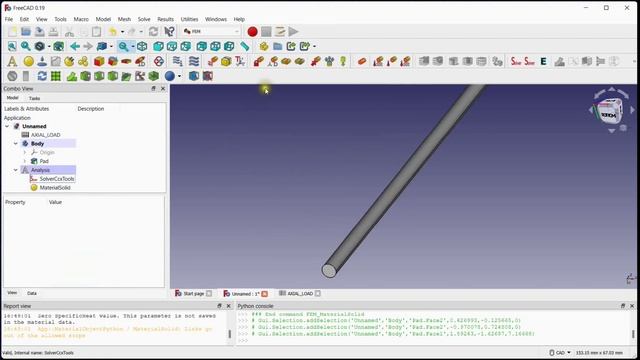Screen dimensions: 640x360
Task: Close the Unnamed : 1* document tab
Action: pos(264,294)
